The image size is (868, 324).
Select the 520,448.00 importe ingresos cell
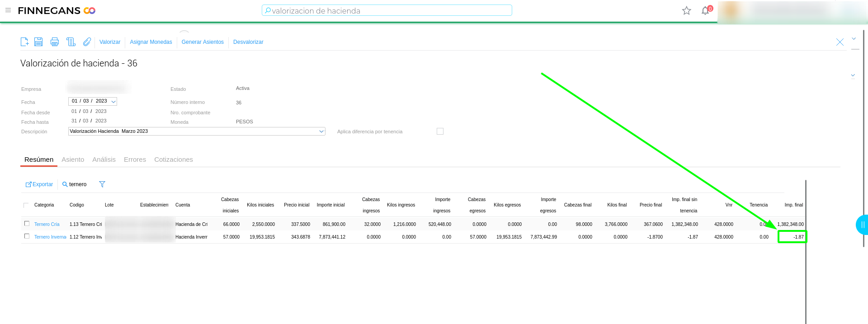click(440, 225)
